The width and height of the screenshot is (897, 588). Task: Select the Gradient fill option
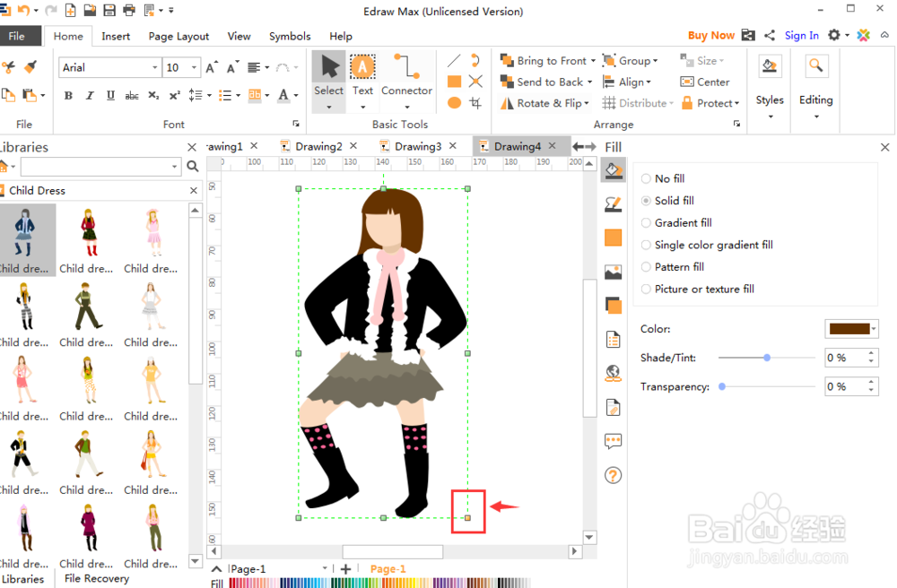pos(676,223)
